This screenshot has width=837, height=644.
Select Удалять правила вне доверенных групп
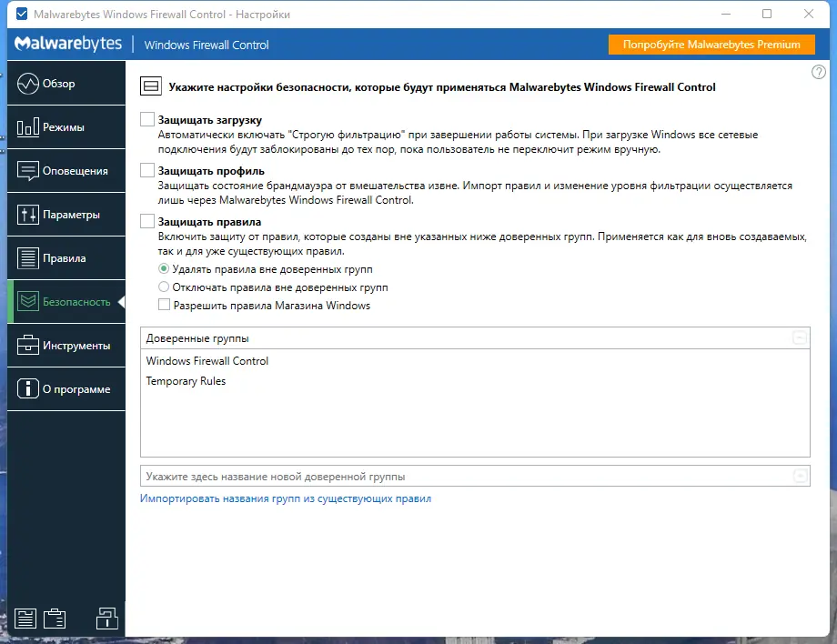pyautogui.click(x=164, y=268)
